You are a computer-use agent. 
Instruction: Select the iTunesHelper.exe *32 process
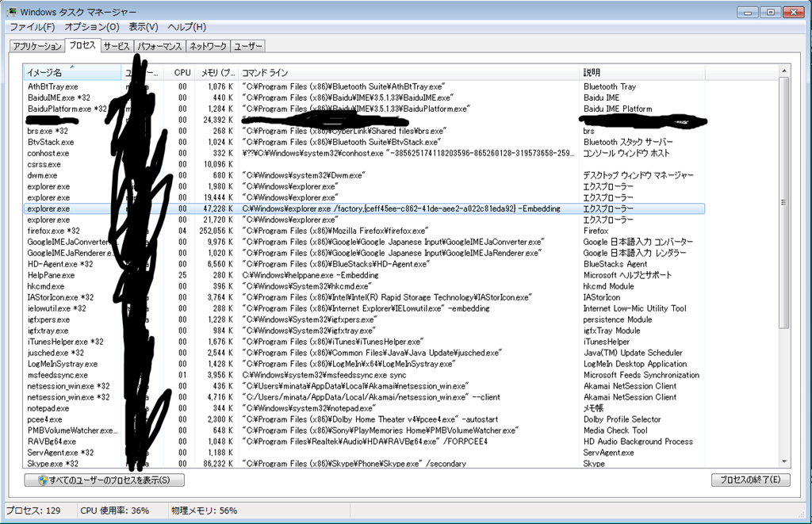[x=364, y=342]
